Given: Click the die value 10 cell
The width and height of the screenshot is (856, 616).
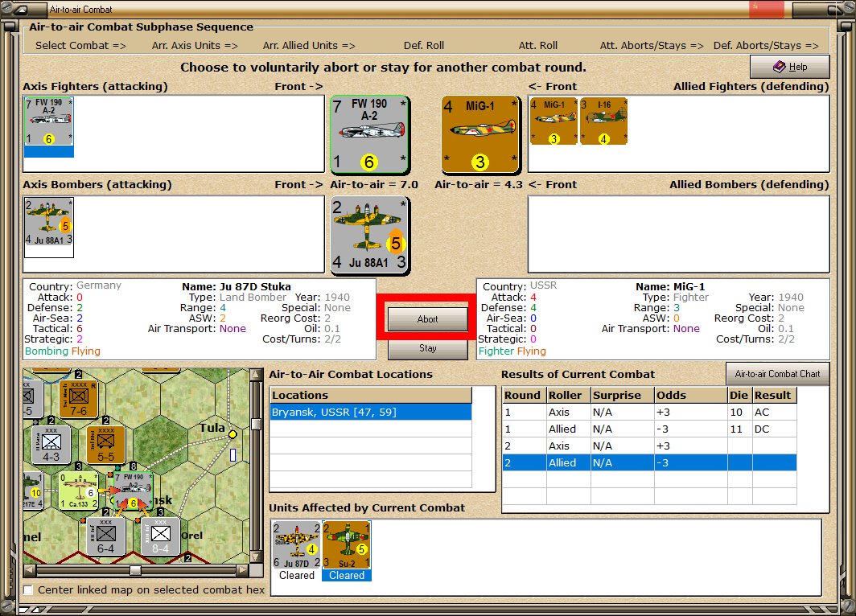Looking at the screenshot, I should tap(739, 412).
